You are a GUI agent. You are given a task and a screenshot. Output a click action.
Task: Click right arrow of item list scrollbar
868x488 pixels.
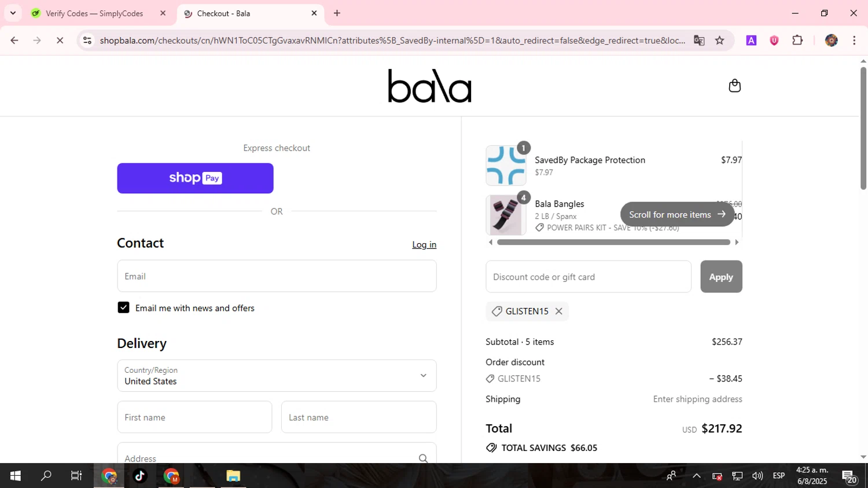click(x=737, y=242)
